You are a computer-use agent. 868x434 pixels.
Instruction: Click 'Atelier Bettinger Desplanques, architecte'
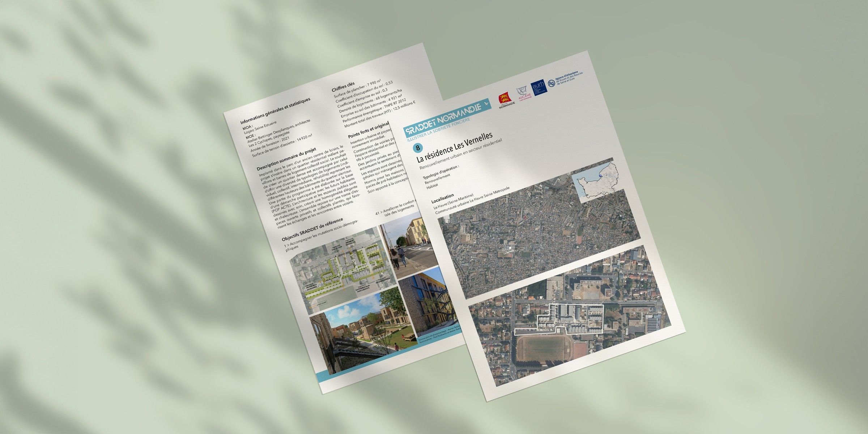point(278,131)
